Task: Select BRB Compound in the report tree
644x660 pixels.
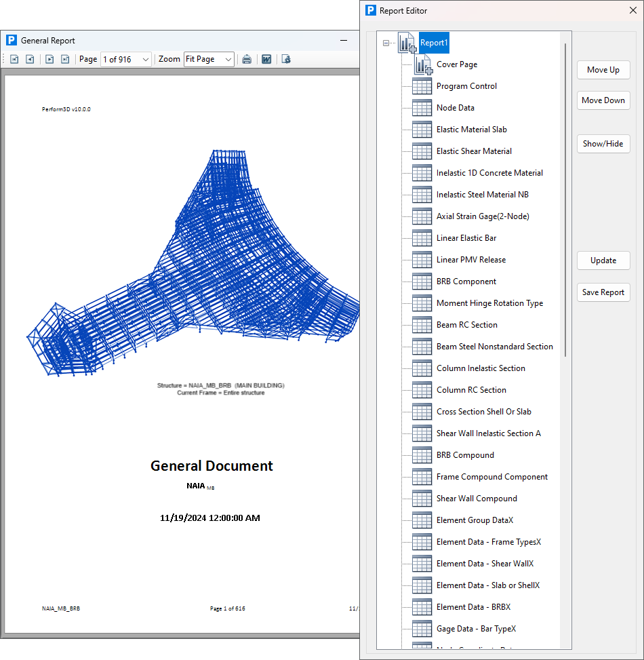Action: point(465,455)
